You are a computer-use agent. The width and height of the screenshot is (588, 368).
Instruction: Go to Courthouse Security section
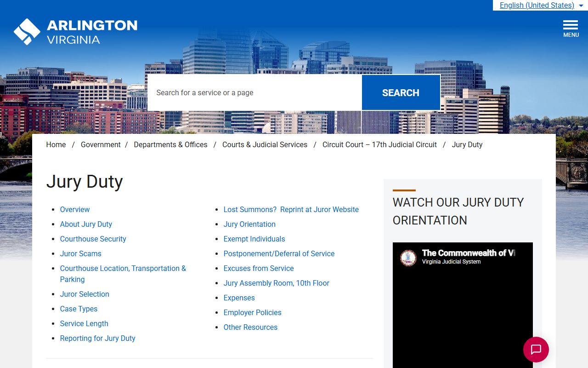click(93, 239)
